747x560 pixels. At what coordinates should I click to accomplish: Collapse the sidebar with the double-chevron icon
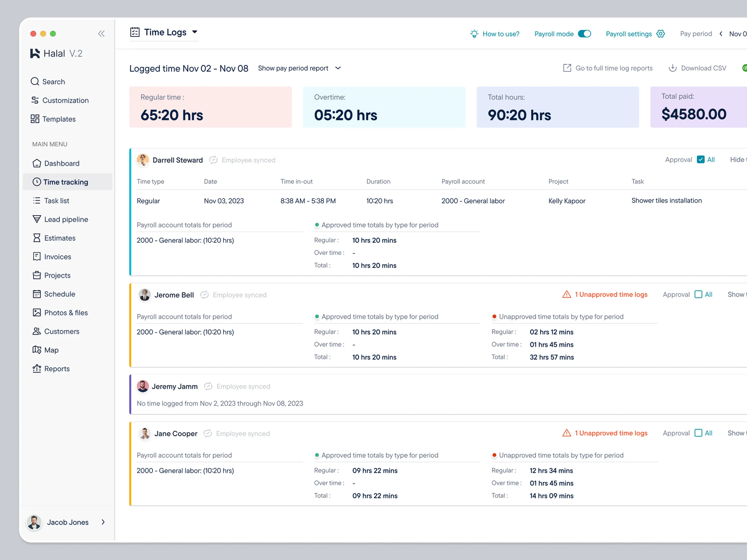tap(101, 34)
